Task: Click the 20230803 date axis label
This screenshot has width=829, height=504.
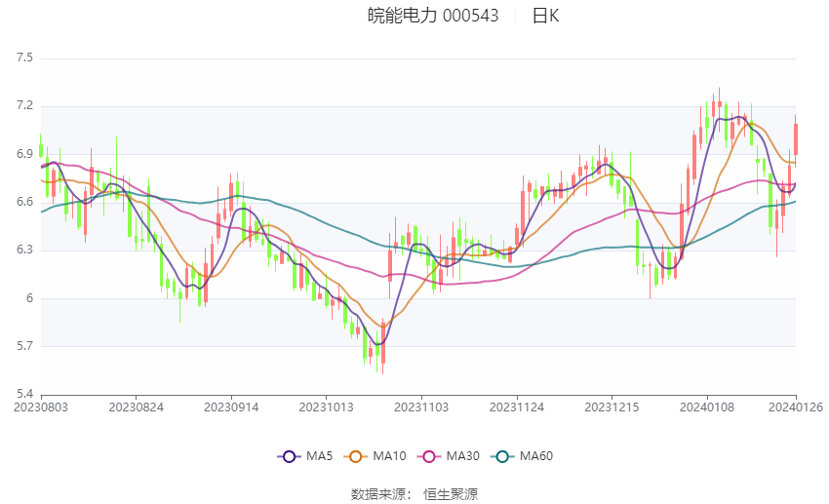Action: pos(41,407)
